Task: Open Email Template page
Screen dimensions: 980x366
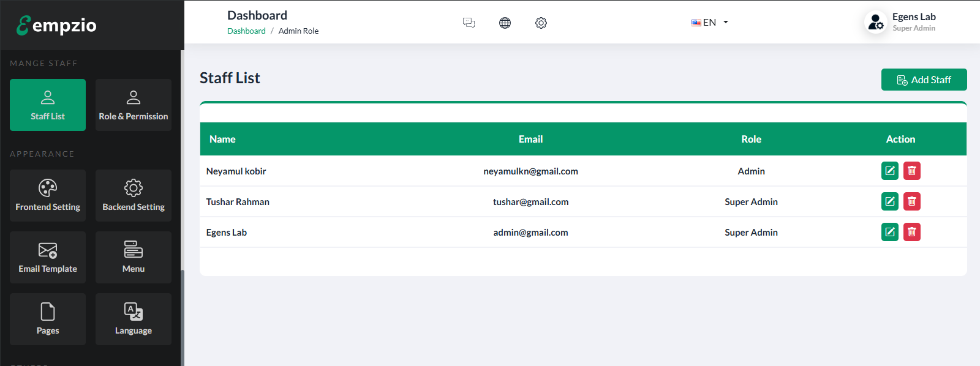Action: [48, 257]
